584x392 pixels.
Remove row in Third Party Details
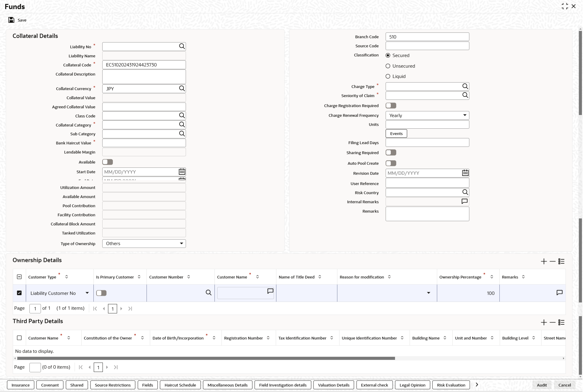point(552,323)
